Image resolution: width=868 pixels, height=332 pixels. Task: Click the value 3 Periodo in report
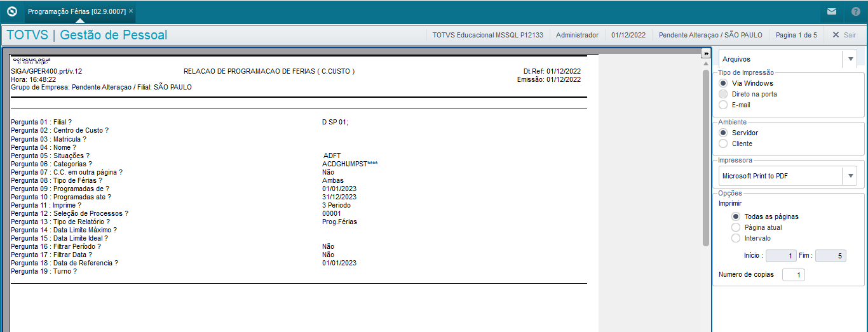[x=336, y=205]
